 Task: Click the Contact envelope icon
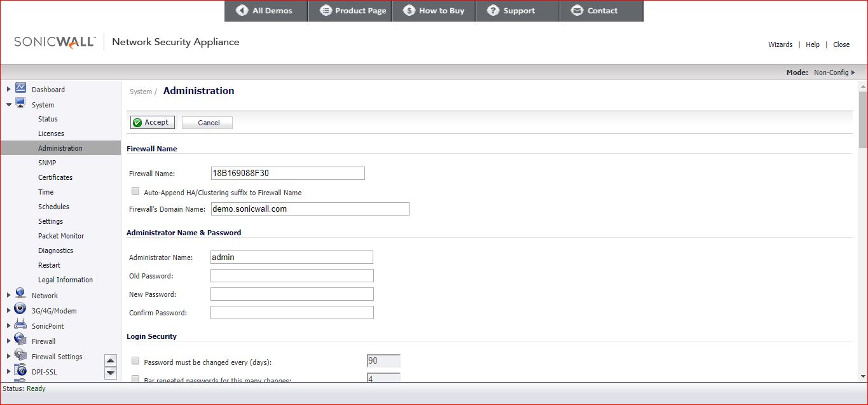click(577, 10)
